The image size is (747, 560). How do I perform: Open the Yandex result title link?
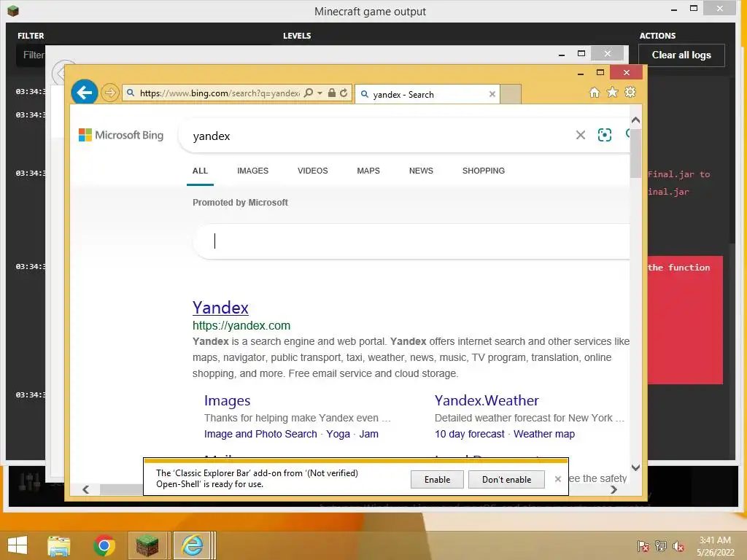click(x=220, y=308)
